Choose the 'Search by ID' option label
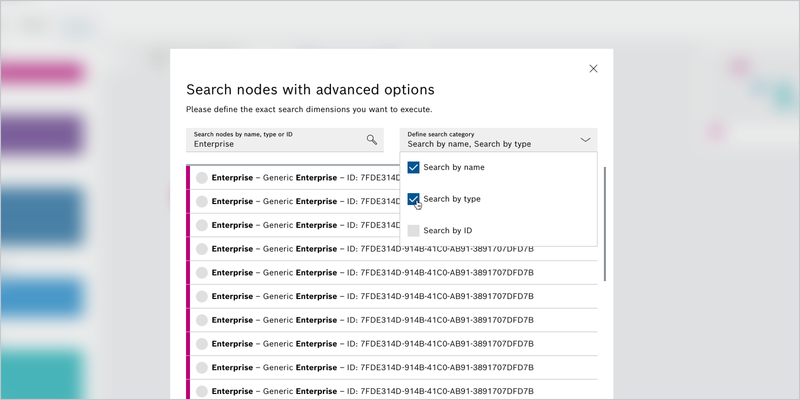The width and height of the screenshot is (800, 400). click(448, 230)
